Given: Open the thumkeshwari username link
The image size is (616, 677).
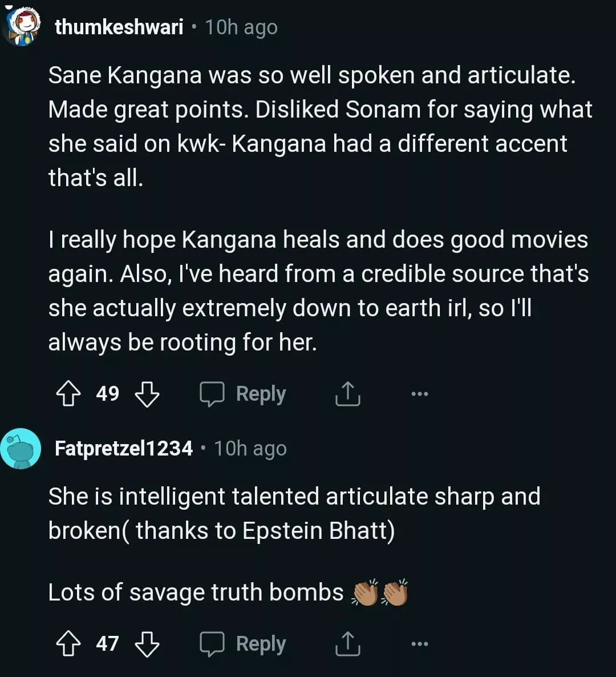Looking at the screenshot, I should point(119,27).
